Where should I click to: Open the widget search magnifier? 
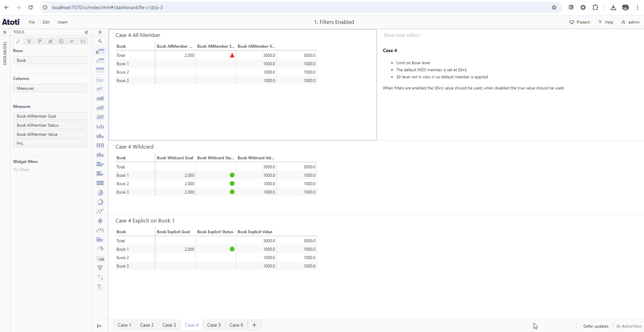pos(100,41)
